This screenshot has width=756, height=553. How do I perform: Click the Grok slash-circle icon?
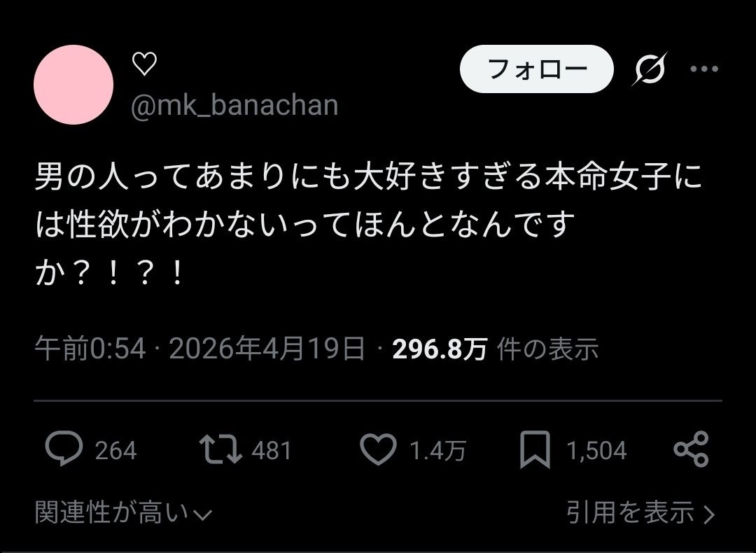(650, 69)
